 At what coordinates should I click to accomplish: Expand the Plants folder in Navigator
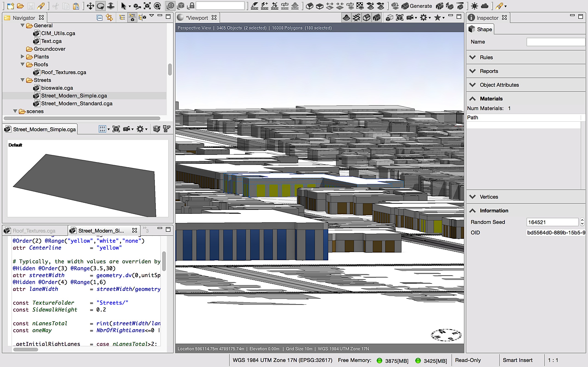pyautogui.click(x=22, y=57)
